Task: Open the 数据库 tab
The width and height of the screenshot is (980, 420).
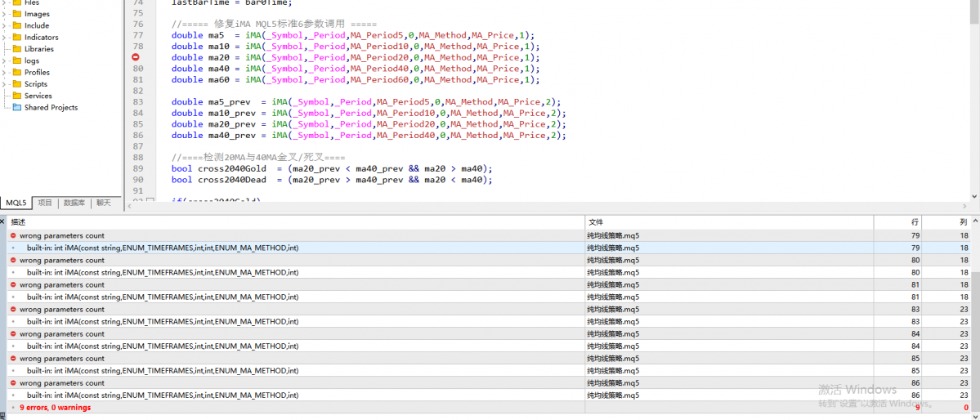Action: (74, 203)
